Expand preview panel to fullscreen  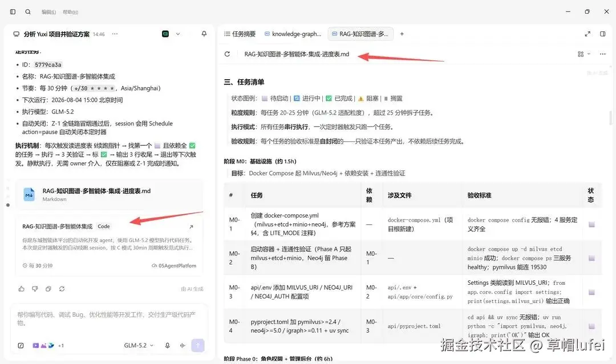[x=587, y=34]
